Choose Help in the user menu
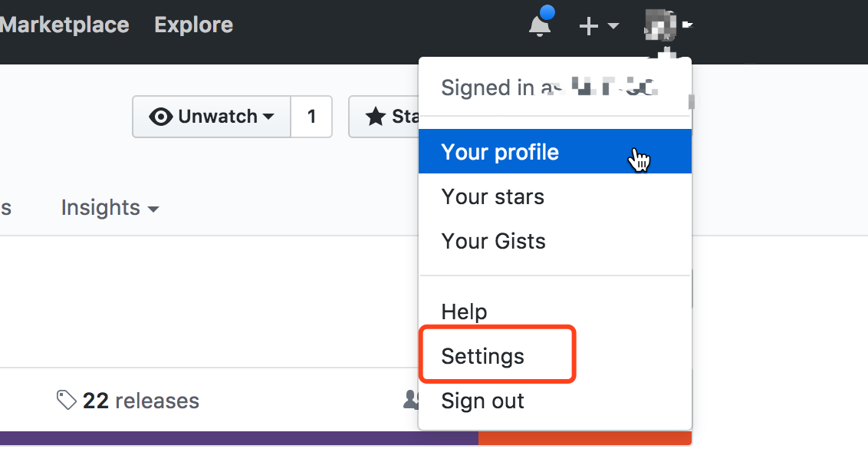 coord(464,312)
